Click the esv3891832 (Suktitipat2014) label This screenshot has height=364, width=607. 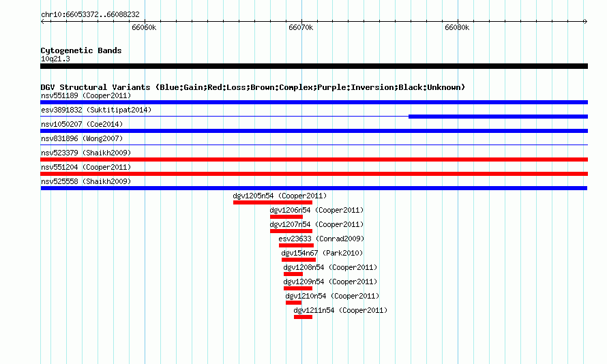point(96,110)
